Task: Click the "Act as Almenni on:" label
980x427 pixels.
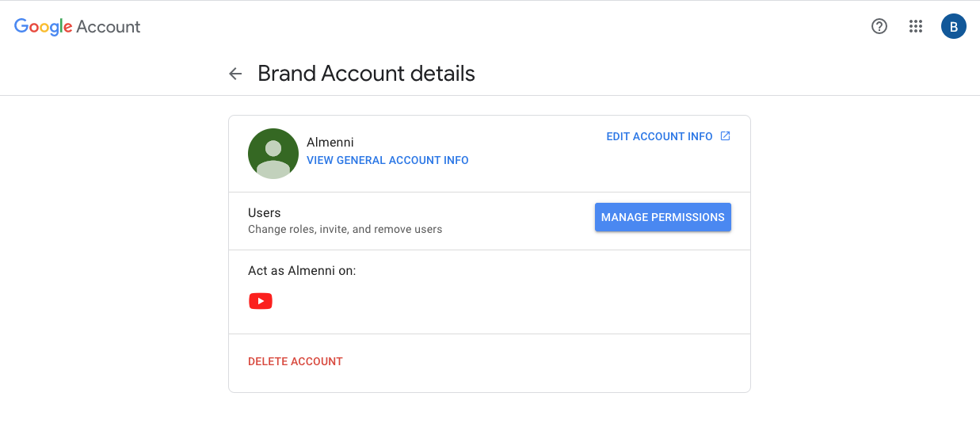Action: (302, 270)
